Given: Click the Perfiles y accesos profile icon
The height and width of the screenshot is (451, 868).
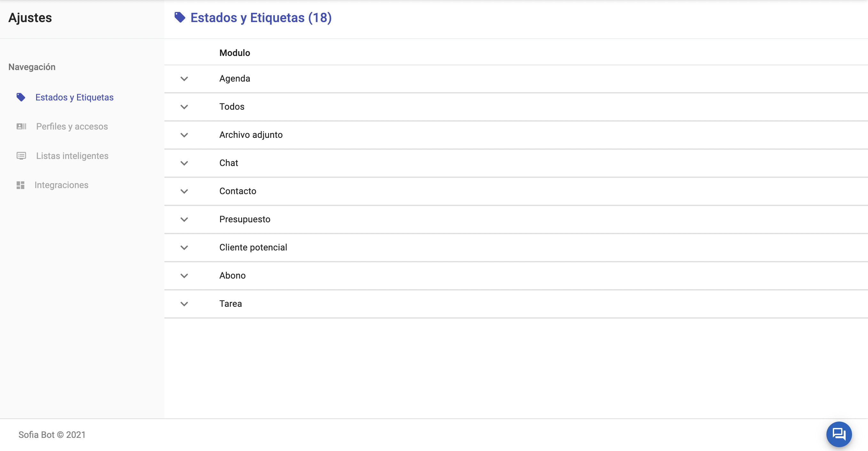Looking at the screenshot, I should point(21,126).
